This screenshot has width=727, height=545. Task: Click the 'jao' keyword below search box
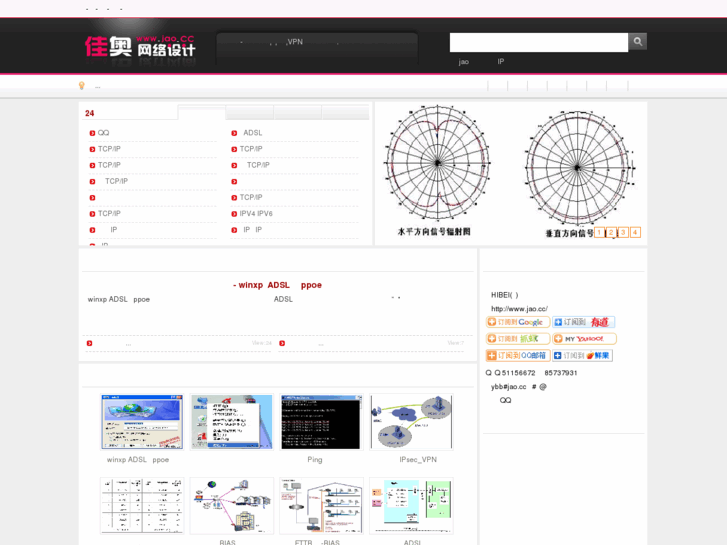(x=464, y=62)
